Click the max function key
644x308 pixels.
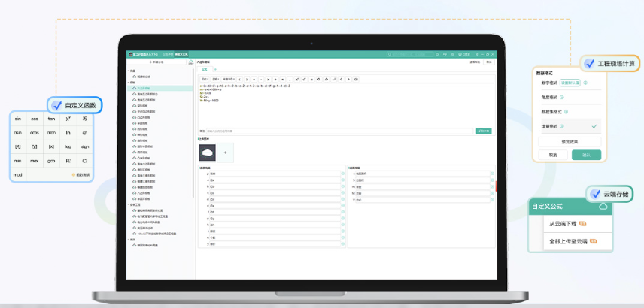click(x=35, y=161)
